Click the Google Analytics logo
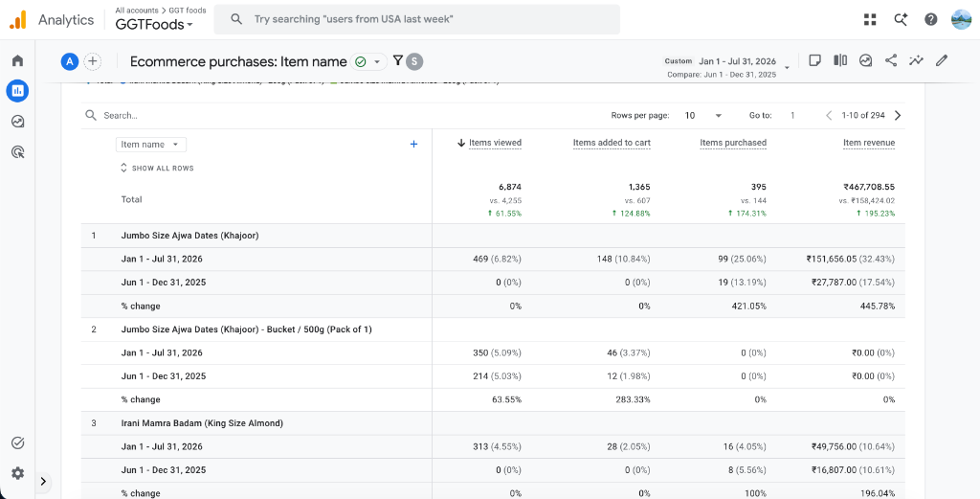Screen dimensions: 980x499 (x=17, y=20)
